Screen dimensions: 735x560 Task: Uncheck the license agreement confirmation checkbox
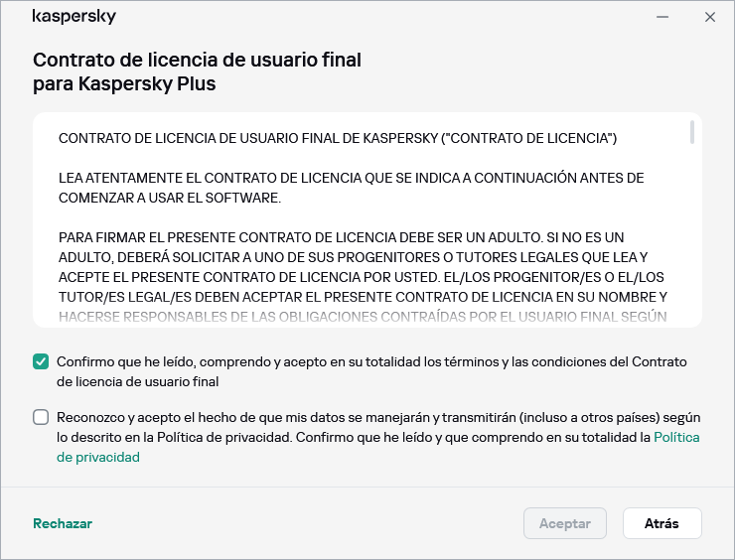point(41,362)
